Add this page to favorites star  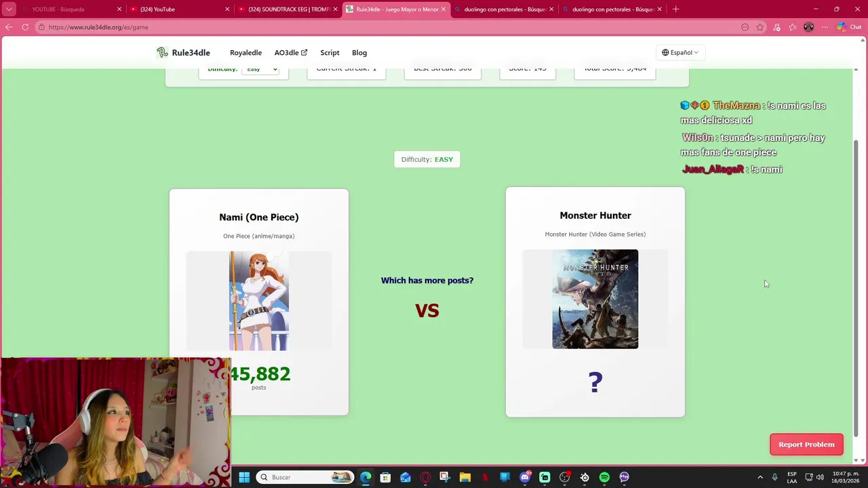(x=760, y=27)
